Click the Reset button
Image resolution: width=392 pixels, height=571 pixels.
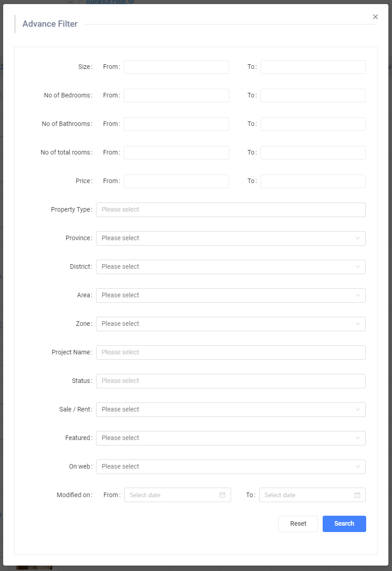[x=298, y=523]
